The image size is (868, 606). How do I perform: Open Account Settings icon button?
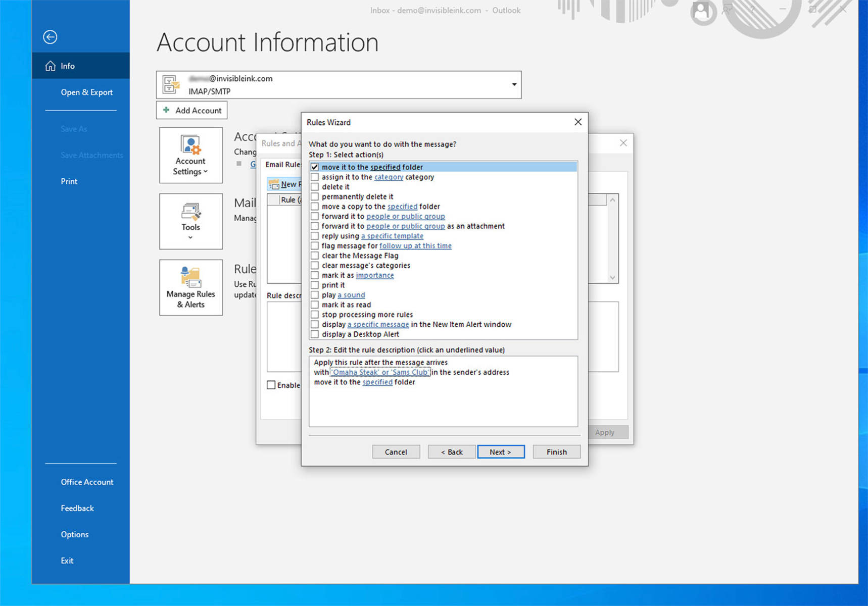(x=191, y=155)
